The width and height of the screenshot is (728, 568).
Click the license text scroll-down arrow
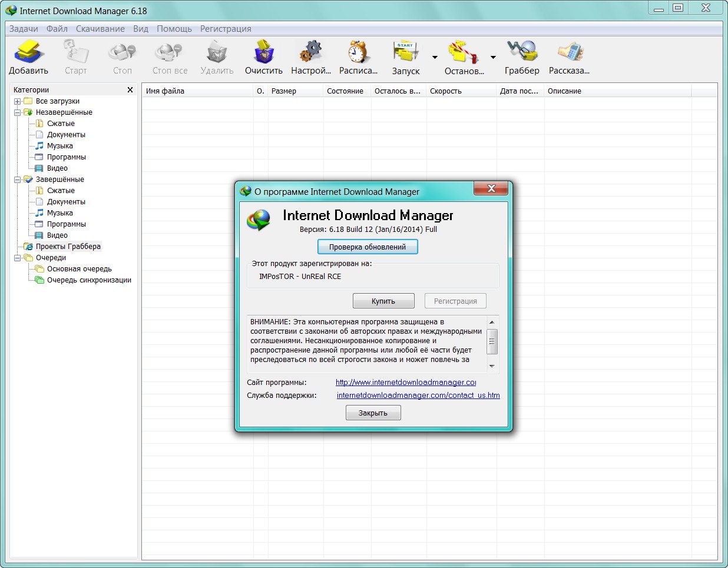click(492, 366)
